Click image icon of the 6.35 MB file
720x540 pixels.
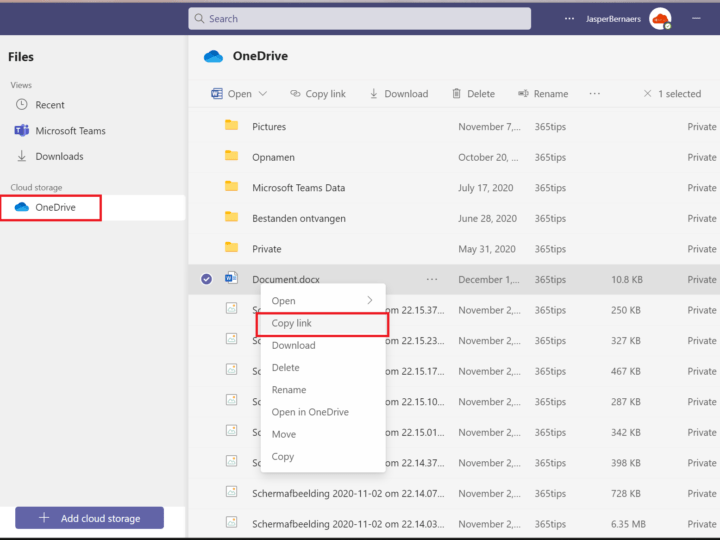point(231,522)
